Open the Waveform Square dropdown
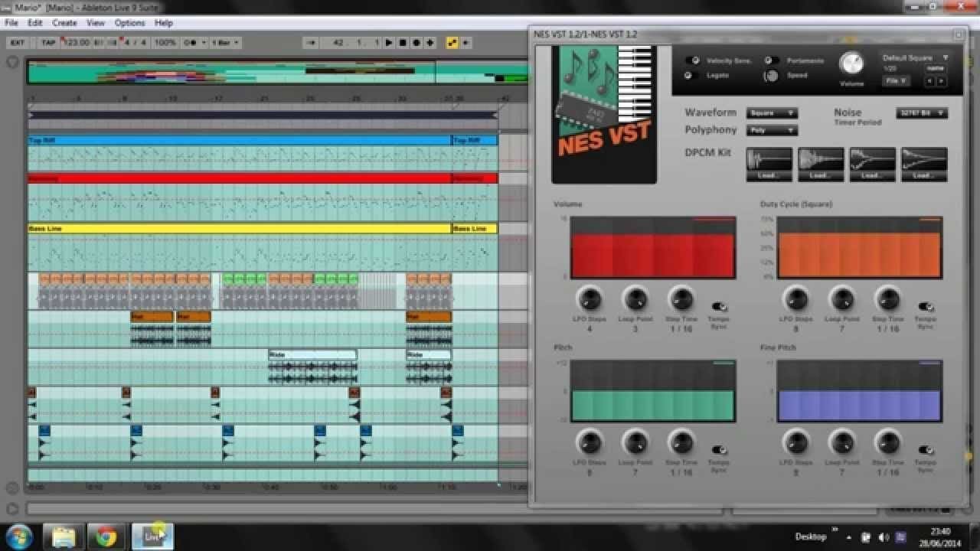Viewport: 980px width, 551px height. pos(772,113)
